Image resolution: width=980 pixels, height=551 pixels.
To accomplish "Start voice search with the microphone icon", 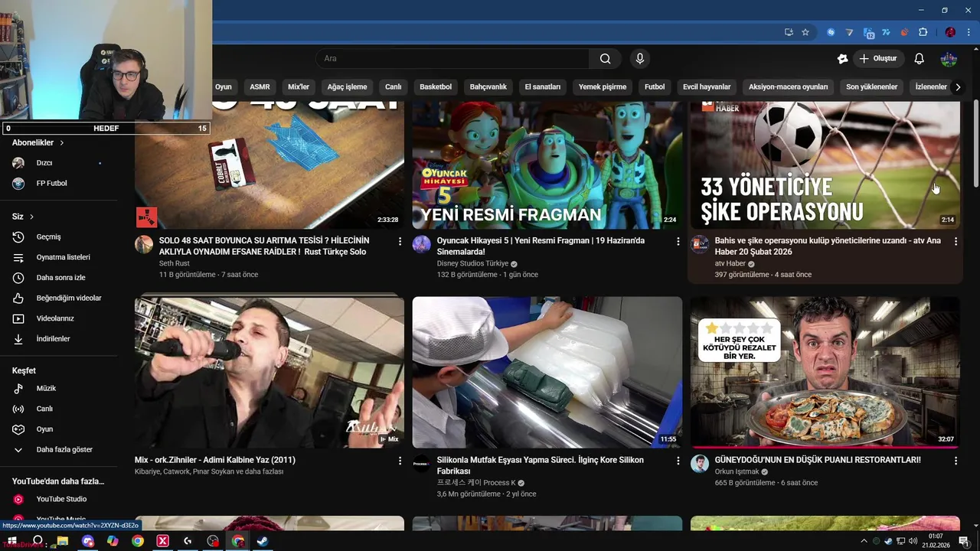I will click(x=640, y=59).
